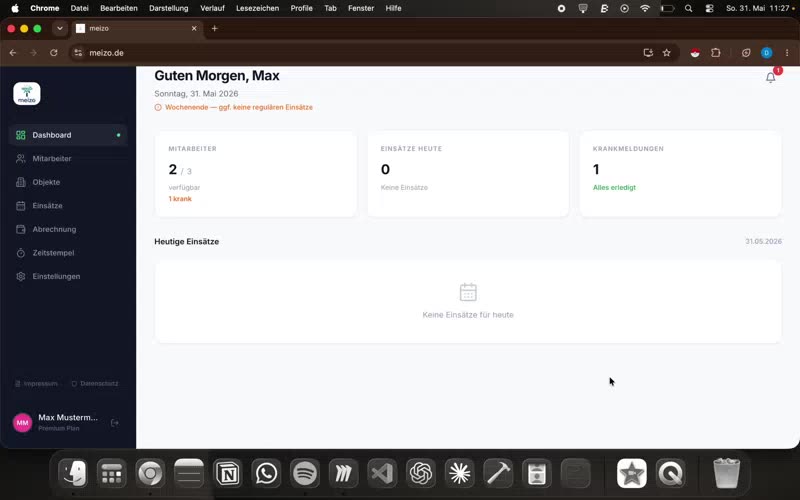This screenshot has height=500, width=800.
Task: Open ChatGPT from the dock
Action: pyautogui.click(x=421, y=473)
